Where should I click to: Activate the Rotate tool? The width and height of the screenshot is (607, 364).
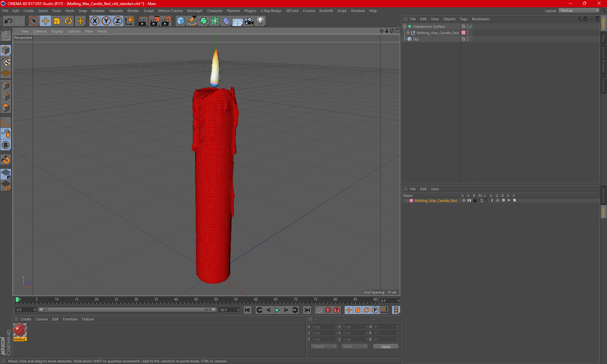pos(68,21)
